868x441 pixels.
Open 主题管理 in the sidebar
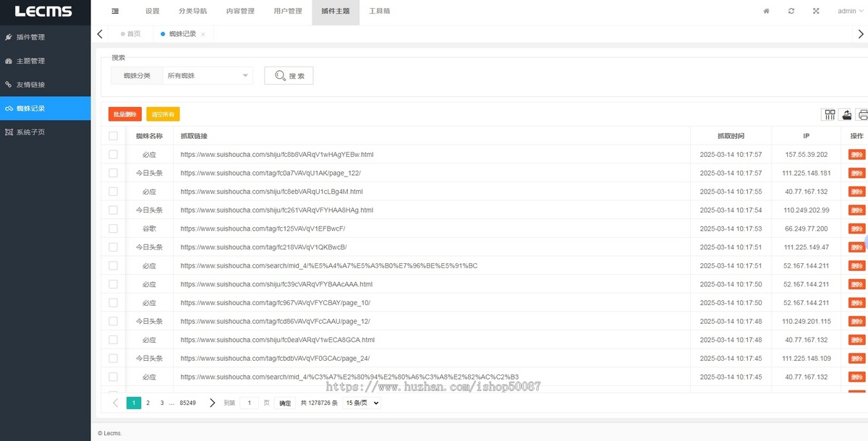pyautogui.click(x=46, y=61)
